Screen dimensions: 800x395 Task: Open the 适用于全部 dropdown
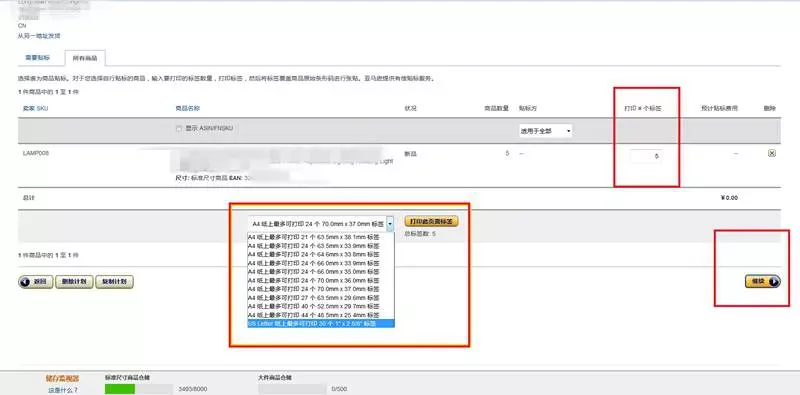(545, 131)
